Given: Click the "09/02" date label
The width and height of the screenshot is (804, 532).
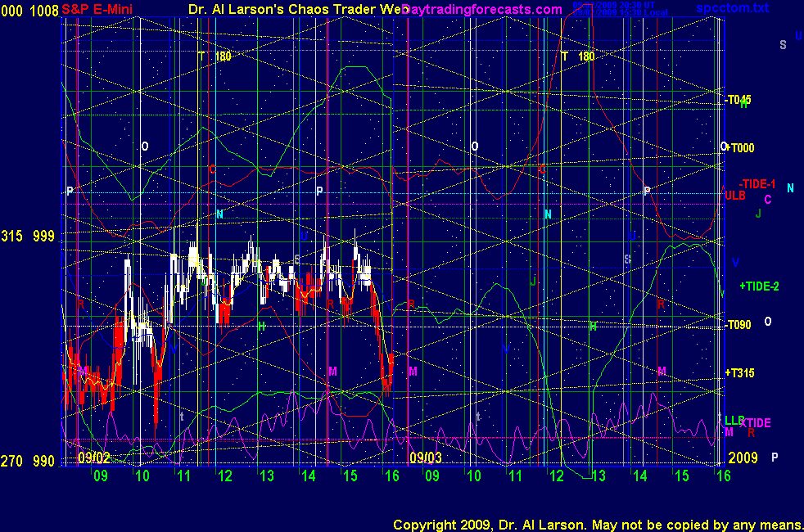Looking at the screenshot, I should (94, 458).
